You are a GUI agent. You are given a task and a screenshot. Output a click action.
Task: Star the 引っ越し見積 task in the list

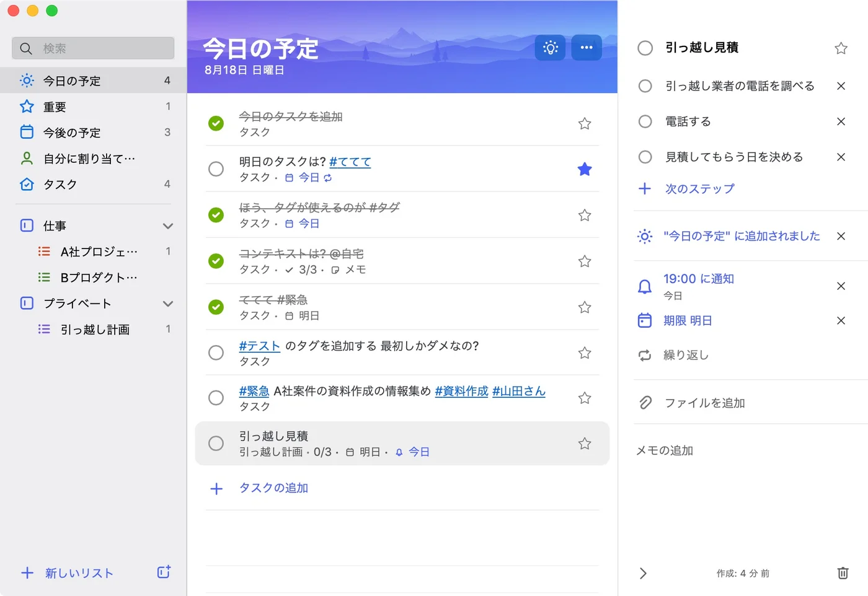coord(585,444)
